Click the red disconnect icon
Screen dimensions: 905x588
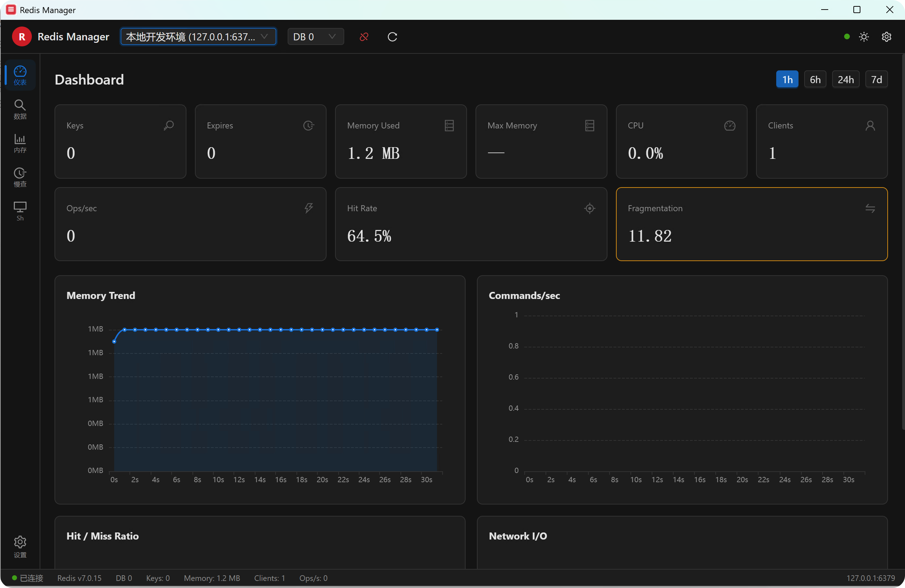pyautogui.click(x=364, y=36)
